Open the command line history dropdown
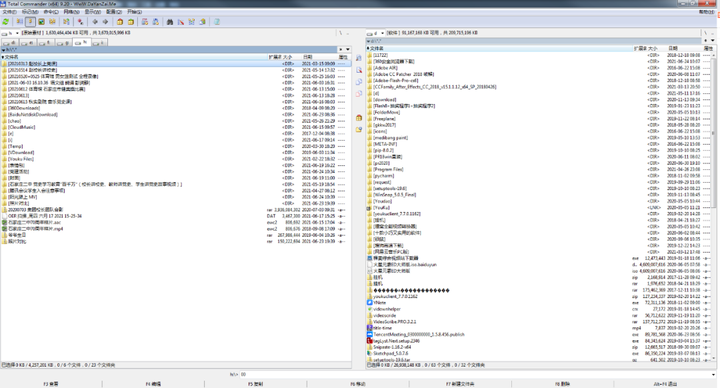The width and height of the screenshot is (720, 388). tap(713, 374)
